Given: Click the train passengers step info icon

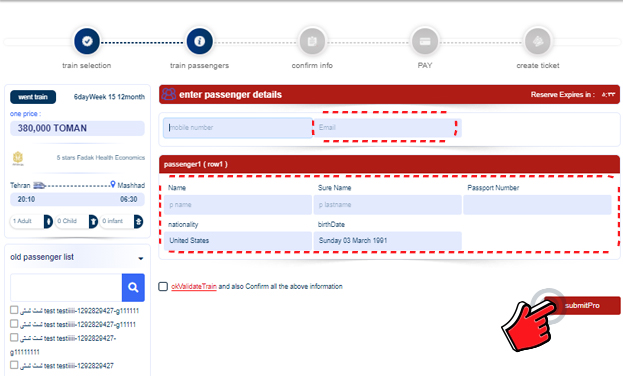Looking at the screenshot, I should 199,41.
